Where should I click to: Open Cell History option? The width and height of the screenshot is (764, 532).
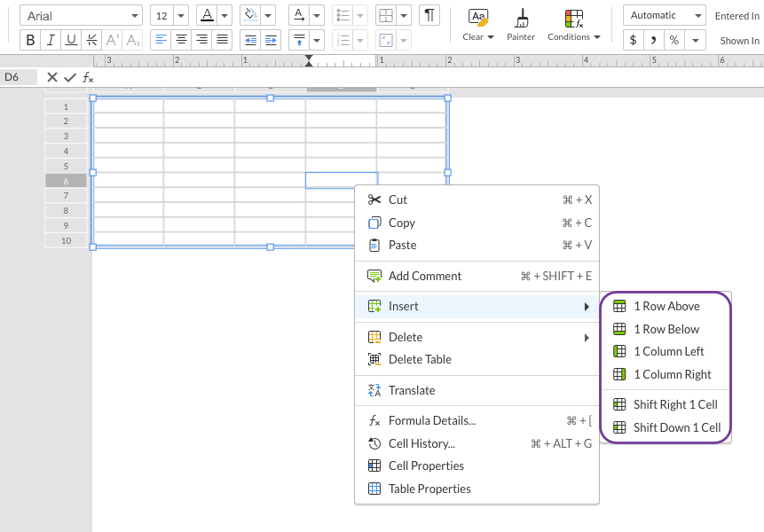[477, 443]
